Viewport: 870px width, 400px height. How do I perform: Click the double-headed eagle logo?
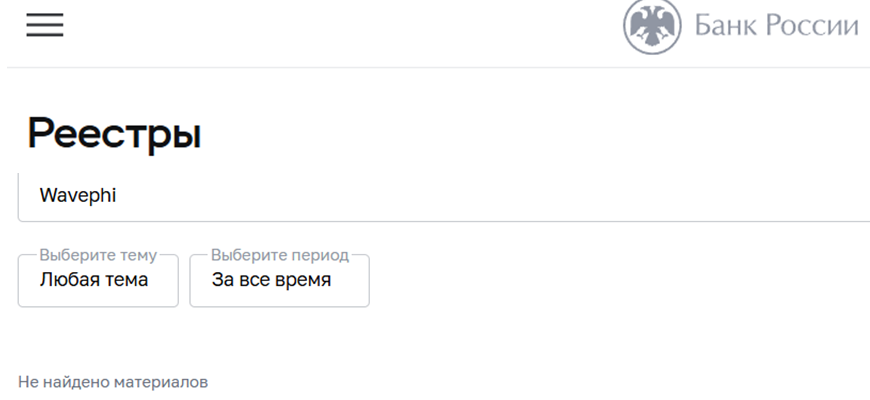click(651, 25)
